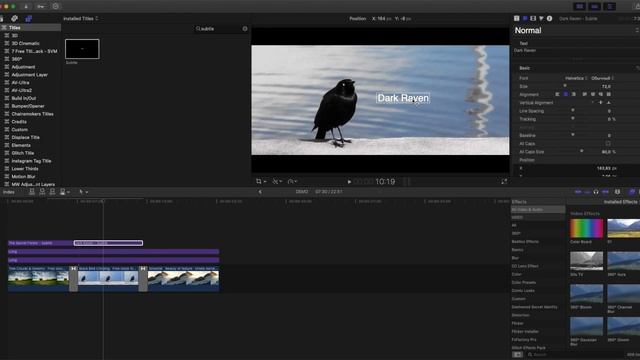Select left text alignment

(558, 94)
